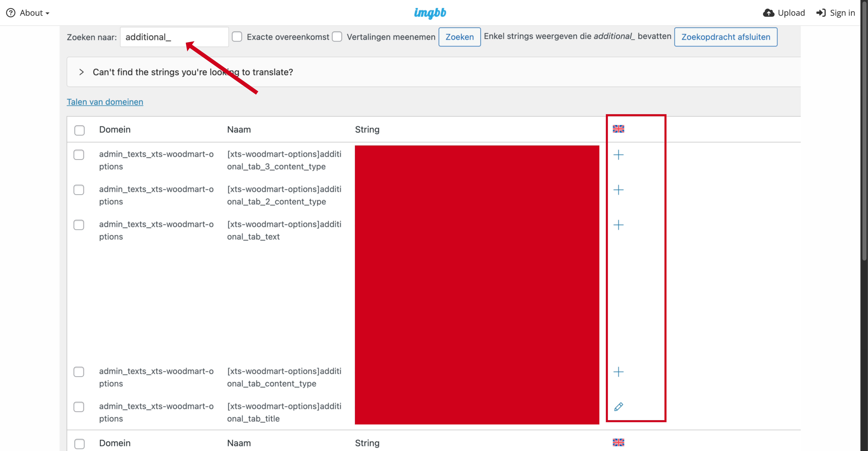Click the Domein column header
Image resolution: width=868 pixels, height=451 pixels.
115,129
